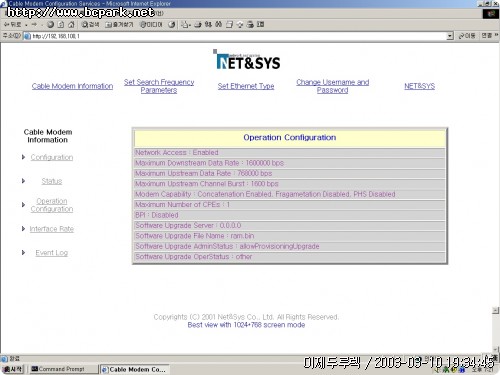Screen dimensions: 500x375
Task: Open the Event Log sidebar link
Action: point(52,253)
